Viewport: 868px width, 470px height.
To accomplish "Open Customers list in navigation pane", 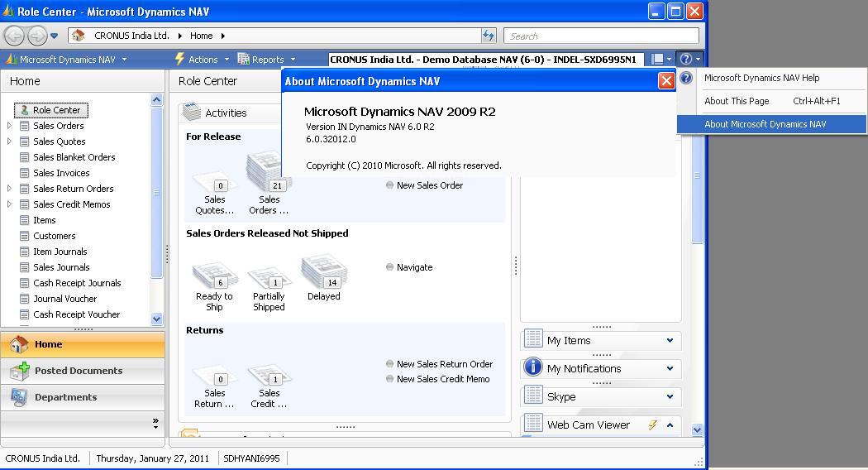I will tap(55, 236).
